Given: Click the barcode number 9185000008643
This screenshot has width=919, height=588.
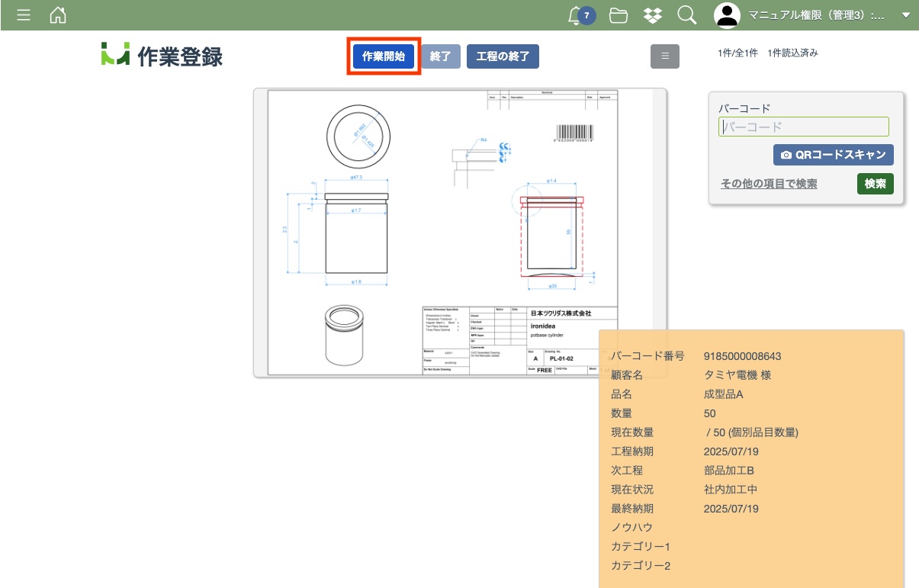Looking at the screenshot, I should tap(742, 356).
